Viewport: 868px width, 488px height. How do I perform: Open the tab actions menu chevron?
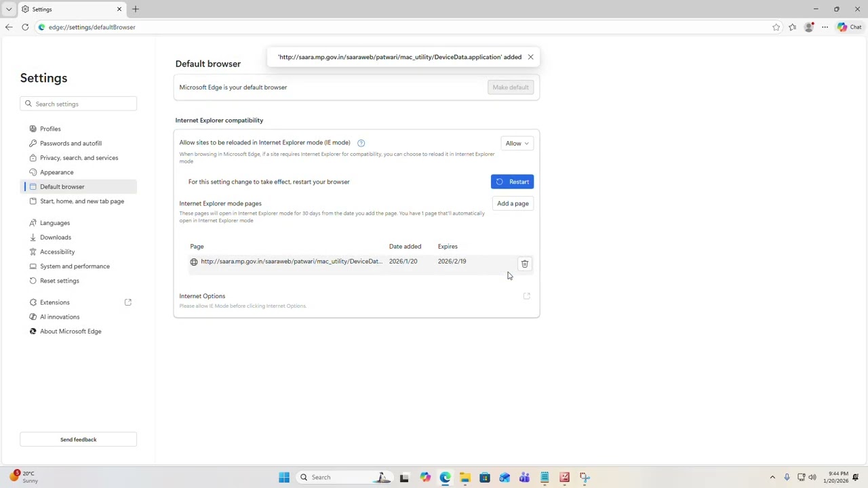pyautogui.click(x=9, y=9)
